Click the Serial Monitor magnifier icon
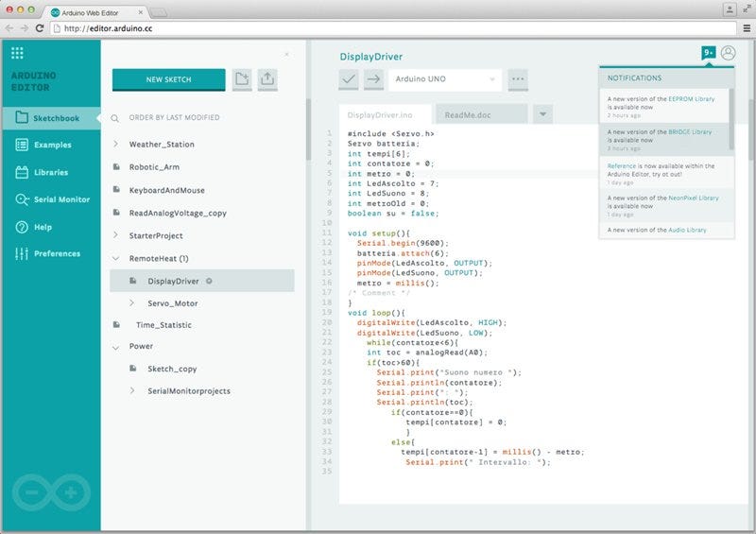 coord(22,199)
